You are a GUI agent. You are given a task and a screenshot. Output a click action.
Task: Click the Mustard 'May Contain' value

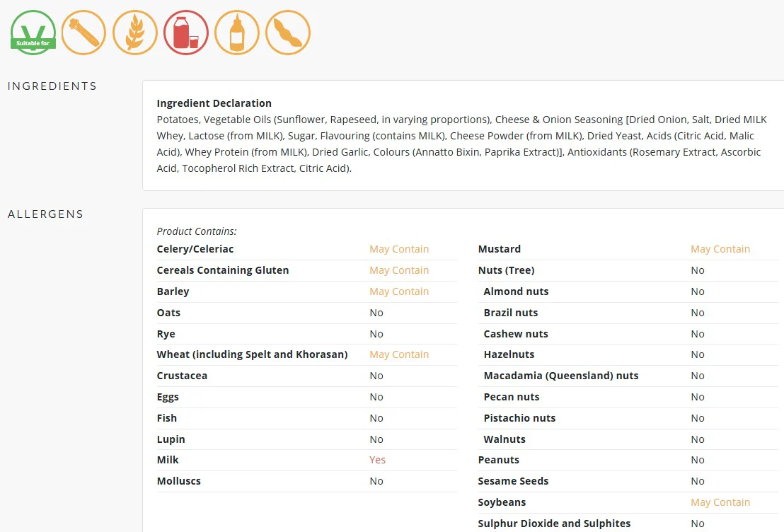pyautogui.click(x=720, y=249)
